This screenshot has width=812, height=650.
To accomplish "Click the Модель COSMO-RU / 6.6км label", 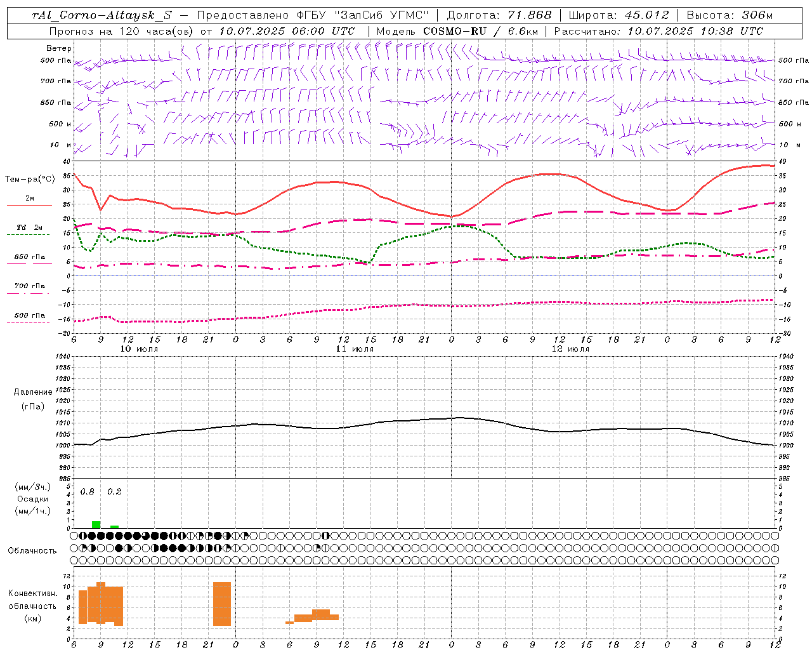I will click(457, 31).
